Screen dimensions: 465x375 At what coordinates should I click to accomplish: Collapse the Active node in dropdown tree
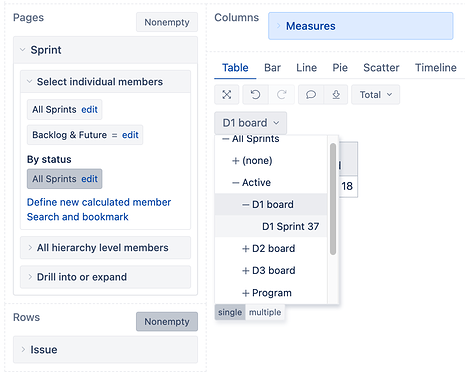pyautogui.click(x=236, y=183)
